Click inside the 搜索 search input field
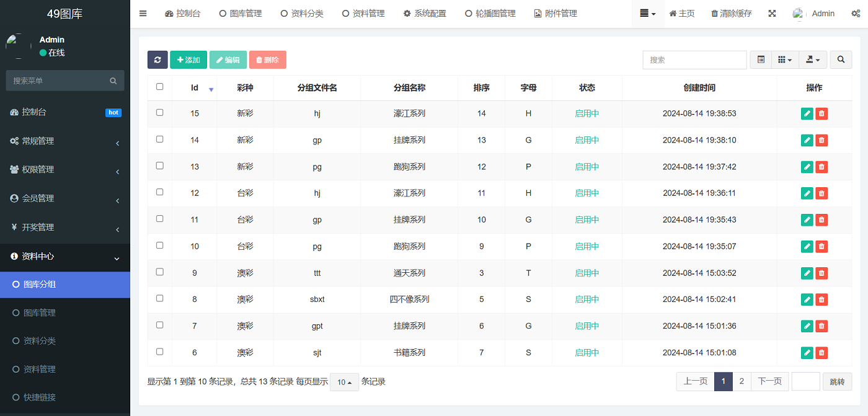 (x=694, y=60)
